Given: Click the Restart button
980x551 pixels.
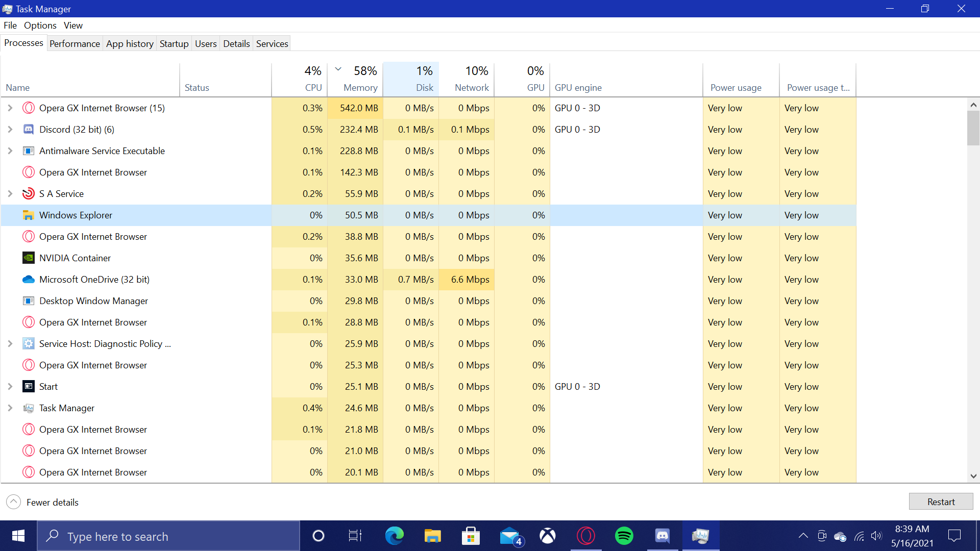Looking at the screenshot, I should 940,502.
